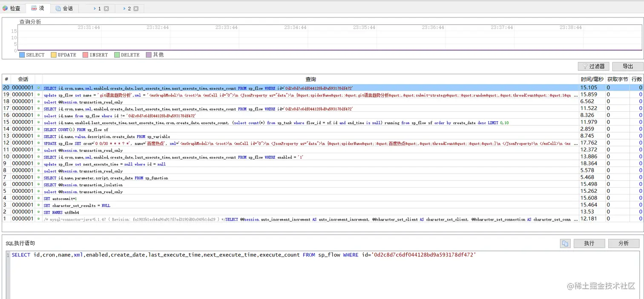644x299 pixels.
Task: Click the green status dot in row 12
Action: 39,143
